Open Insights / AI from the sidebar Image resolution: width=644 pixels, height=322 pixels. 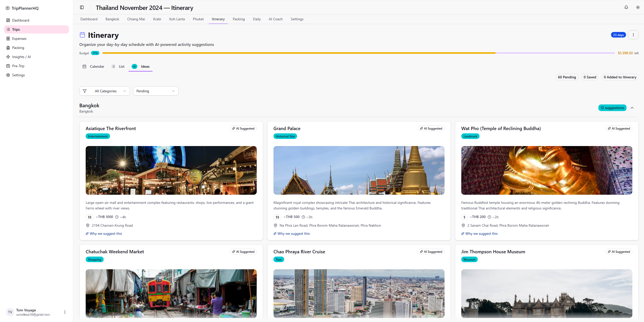coord(21,57)
